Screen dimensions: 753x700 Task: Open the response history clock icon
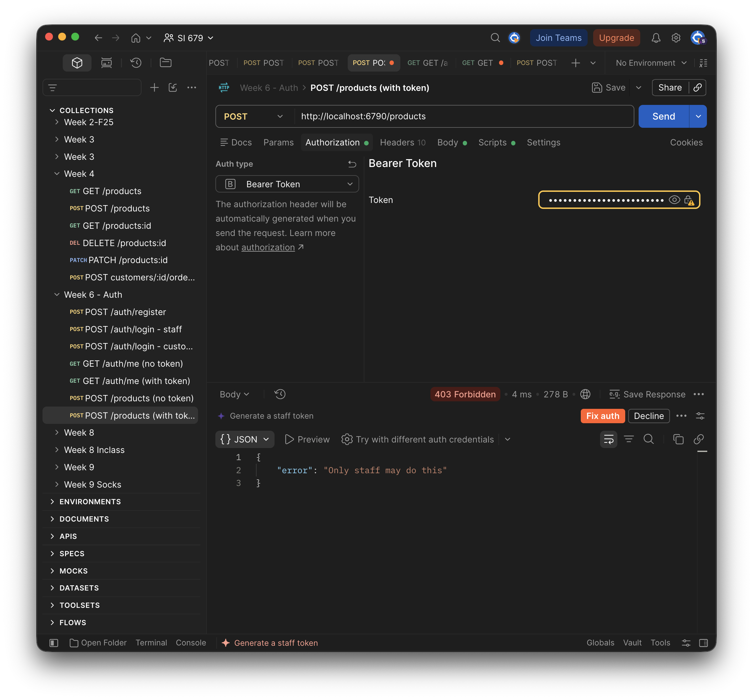point(280,394)
